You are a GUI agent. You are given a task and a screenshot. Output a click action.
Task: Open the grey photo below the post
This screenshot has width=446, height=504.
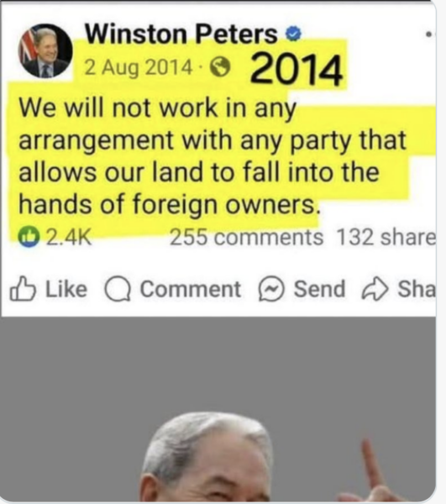tap(218, 408)
